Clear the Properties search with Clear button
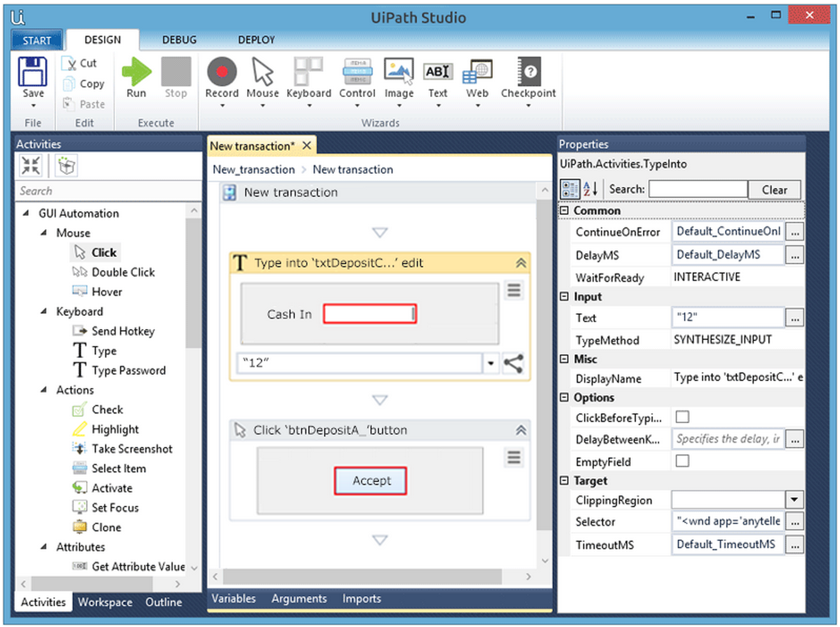Image resolution: width=840 pixels, height=627 pixels. [774, 189]
